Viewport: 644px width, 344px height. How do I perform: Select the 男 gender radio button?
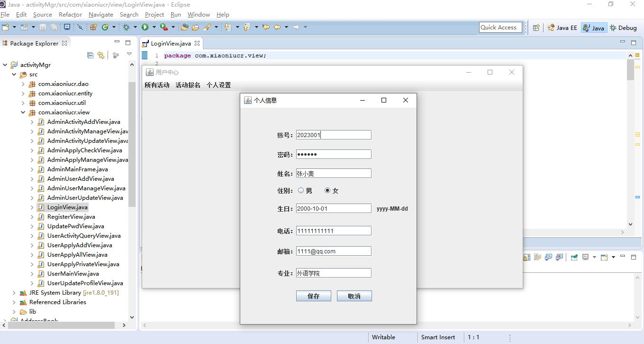pos(301,191)
